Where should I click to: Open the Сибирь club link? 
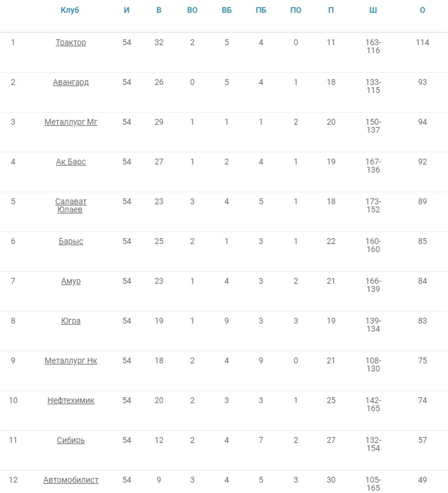tap(71, 440)
